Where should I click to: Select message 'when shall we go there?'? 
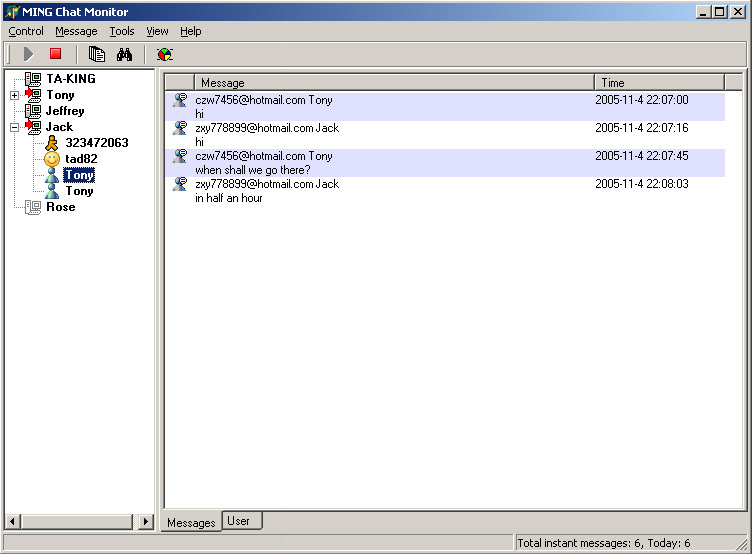click(253, 170)
